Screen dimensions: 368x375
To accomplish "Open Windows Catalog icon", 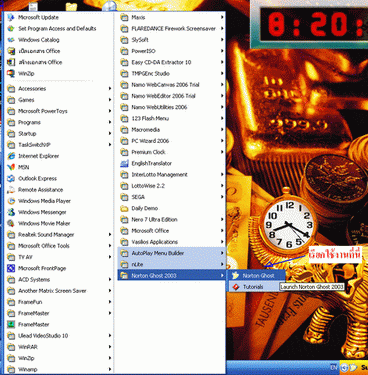I will pos(11,40).
